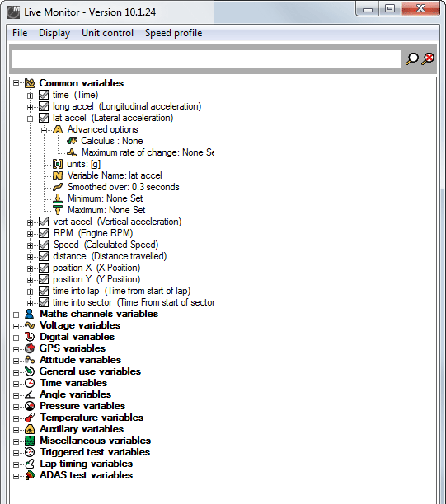The width and height of the screenshot is (446, 504).
Task: Open the Speed profile menu
Action: [173, 33]
